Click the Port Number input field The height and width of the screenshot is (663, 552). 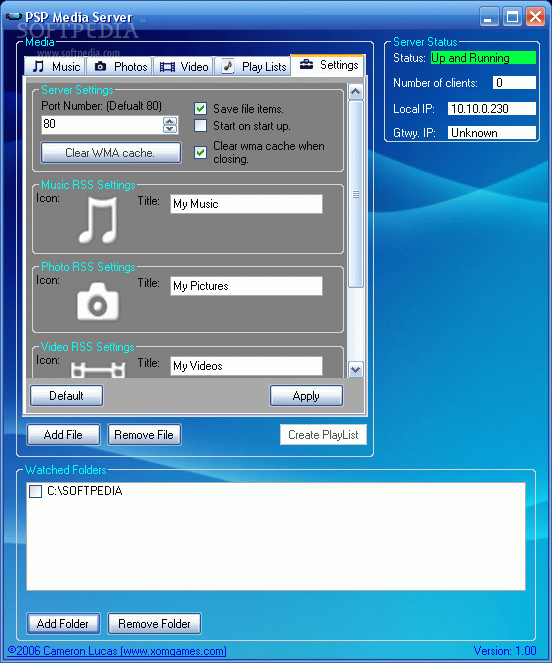click(102, 124)
